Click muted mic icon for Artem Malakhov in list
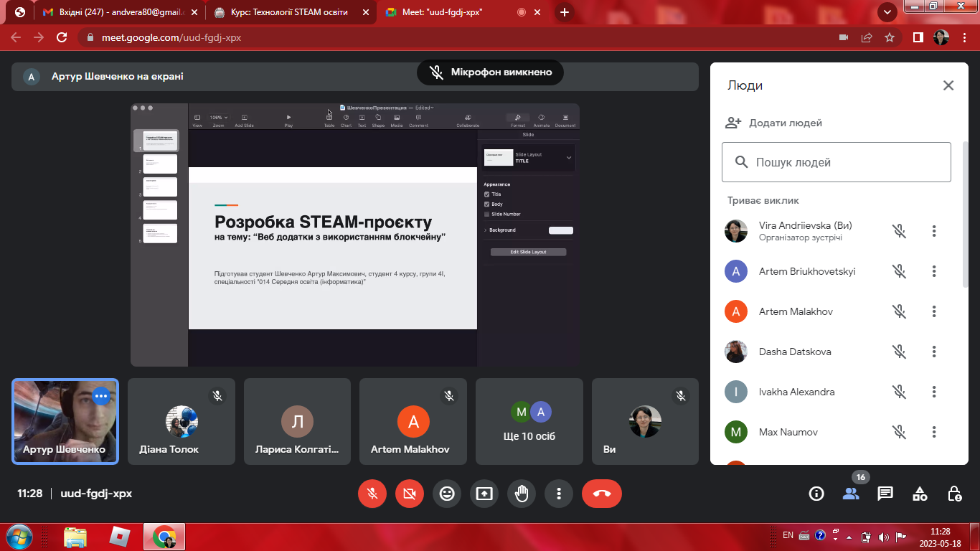 [900, 311]
